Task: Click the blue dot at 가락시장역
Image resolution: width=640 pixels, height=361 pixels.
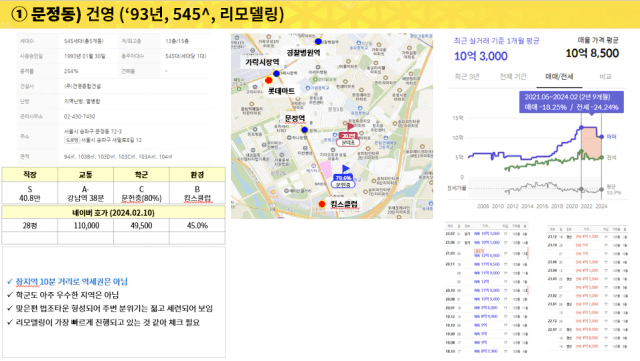Action: point(276,74)
